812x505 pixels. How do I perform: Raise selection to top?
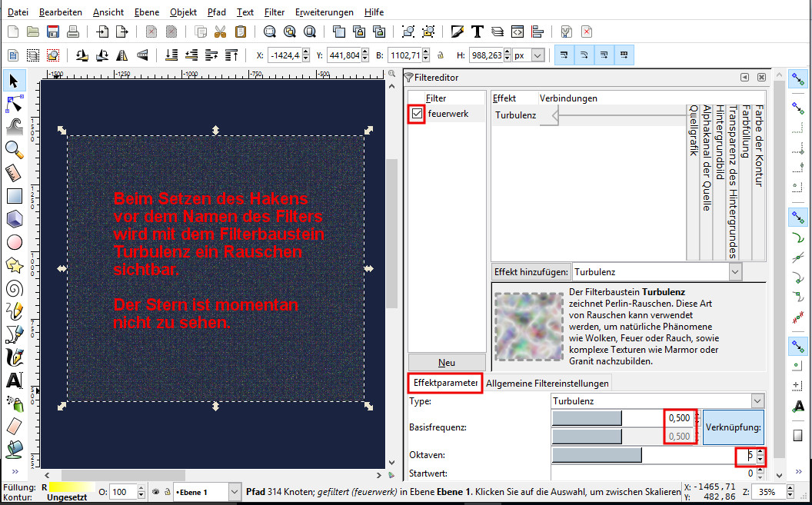231,55
